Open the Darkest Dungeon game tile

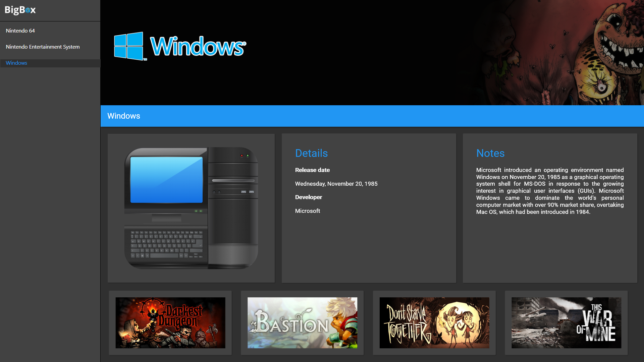170,323
